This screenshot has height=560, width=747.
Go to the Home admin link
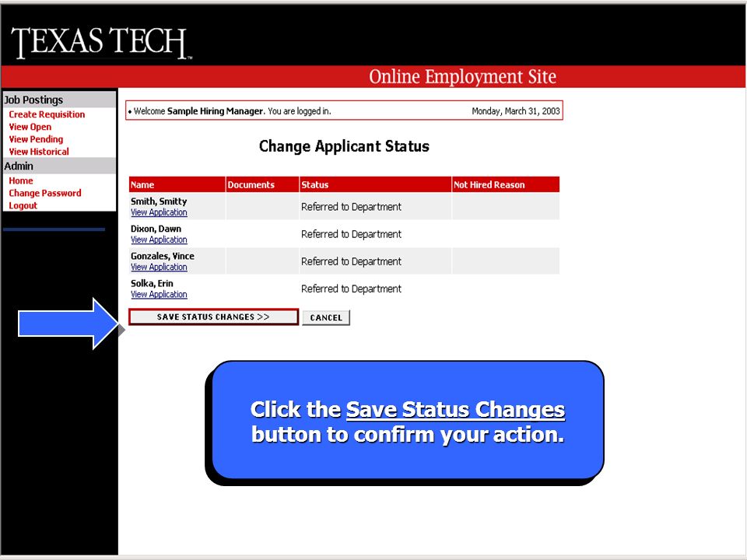click(x=21, y=180)
